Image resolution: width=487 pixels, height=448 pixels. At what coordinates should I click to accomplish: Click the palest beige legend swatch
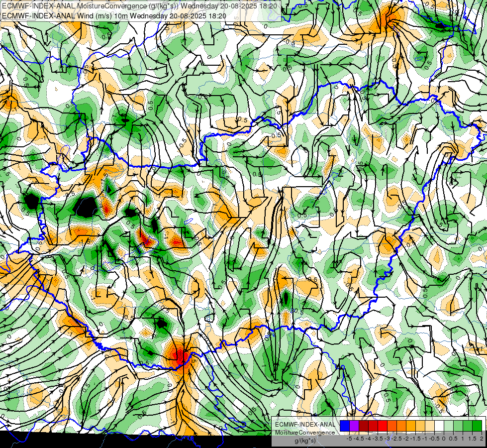tap(430, 426)
